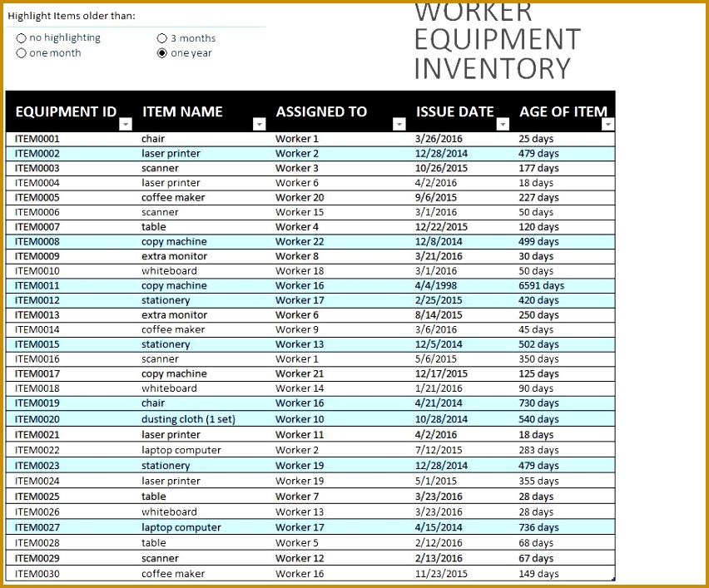Select 'dusting cloth (1 set)' cell
The image size is (709, 588).
[x=189, y=419]
